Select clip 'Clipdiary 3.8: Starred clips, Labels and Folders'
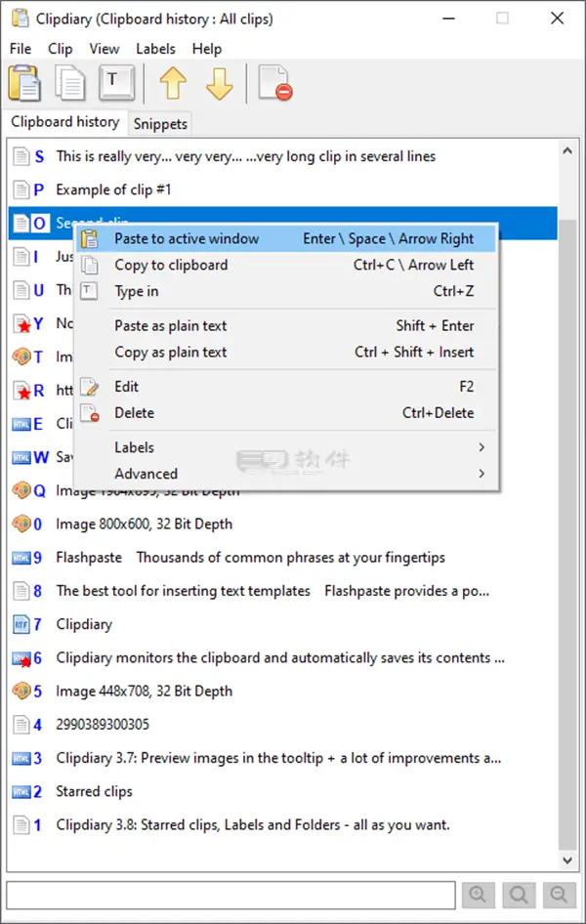This screenshot has width=586, height=924. point(282,824)
